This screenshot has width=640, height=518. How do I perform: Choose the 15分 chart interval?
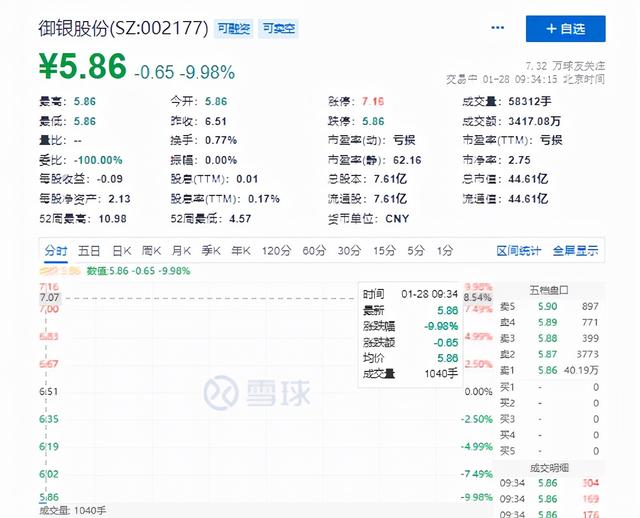pos(384,251)
